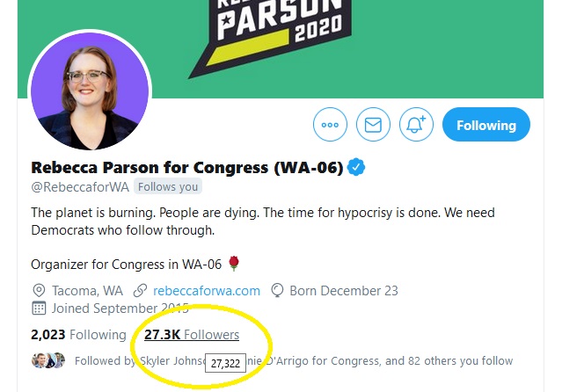Click the location pin icon by Tacoma
Screen dimensions: 562x392
point(39,291)
